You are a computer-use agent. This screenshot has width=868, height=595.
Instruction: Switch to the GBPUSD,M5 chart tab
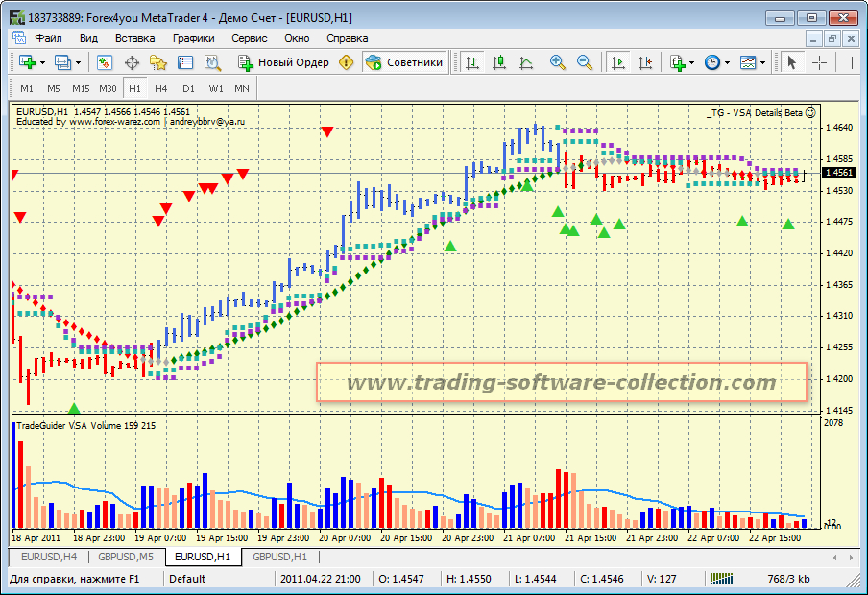click(126, 557)
